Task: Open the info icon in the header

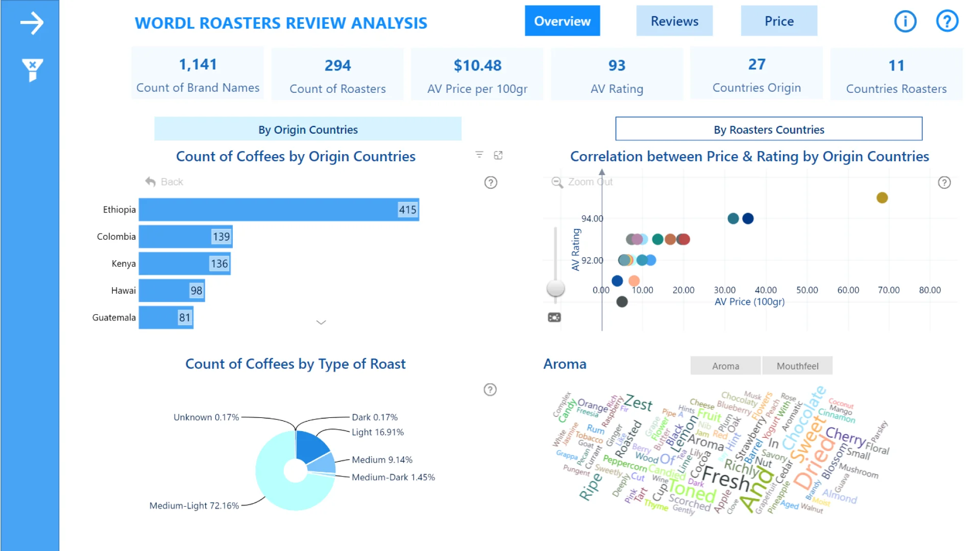Action: pos(905,21)
